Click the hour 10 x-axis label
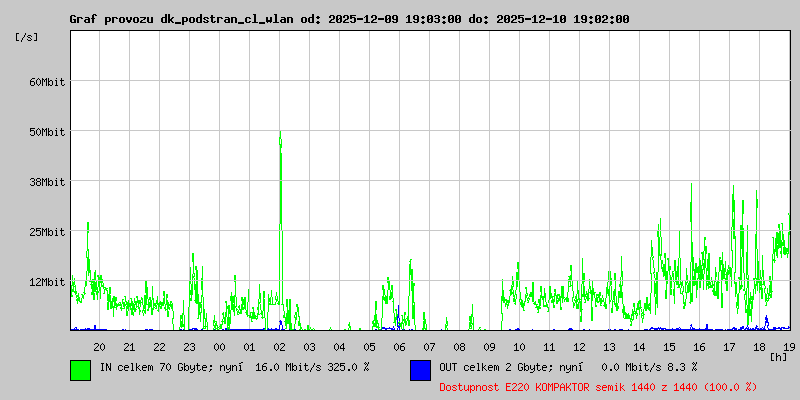Image resolution: width=800 pixels, height=400 pixels. click(x=519, y=347)
